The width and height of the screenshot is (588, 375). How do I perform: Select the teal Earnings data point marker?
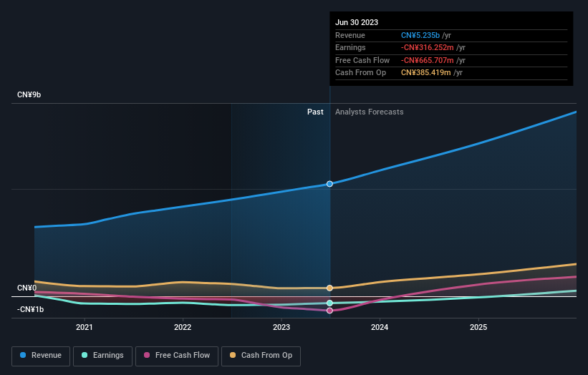329,303
